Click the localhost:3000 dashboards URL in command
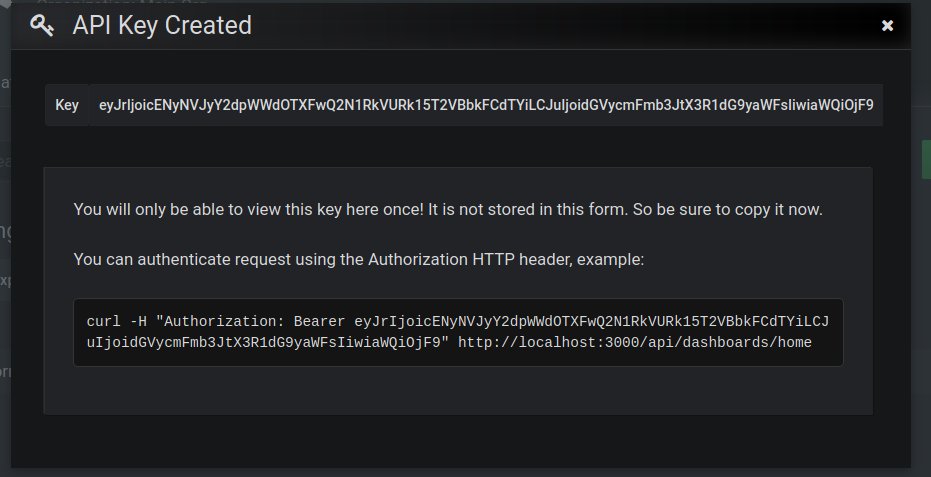This screenshot has width=931, height=477. click(x=635, y=343)
